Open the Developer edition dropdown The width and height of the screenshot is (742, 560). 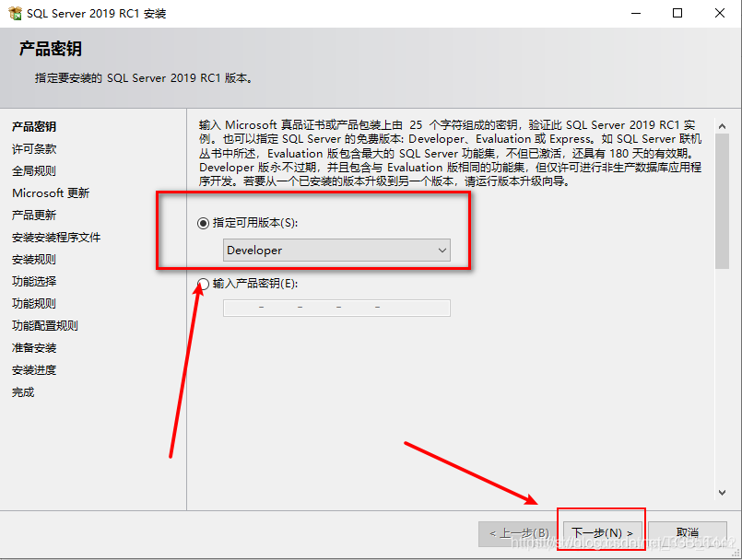coord(336,251)
